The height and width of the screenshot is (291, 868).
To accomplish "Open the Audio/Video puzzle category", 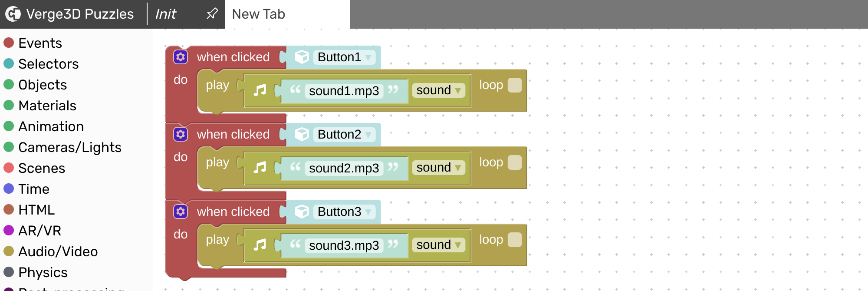I will pyautogui.click(x=58, y=251).
